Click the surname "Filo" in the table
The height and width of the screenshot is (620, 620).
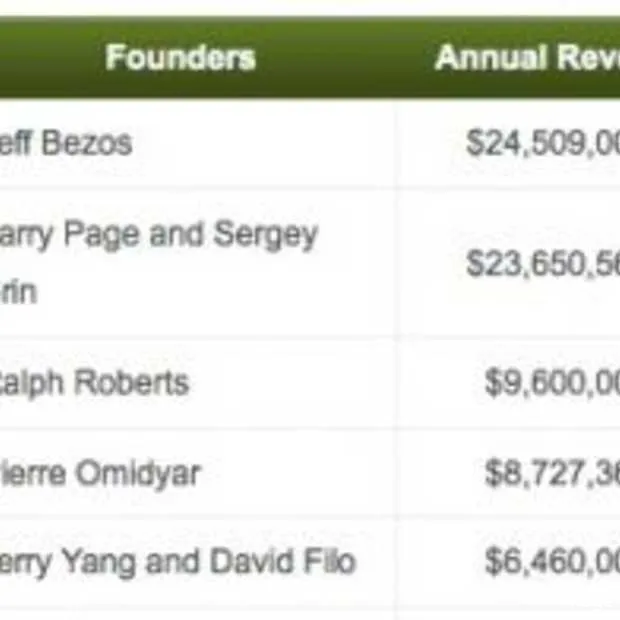coord(332,562)
